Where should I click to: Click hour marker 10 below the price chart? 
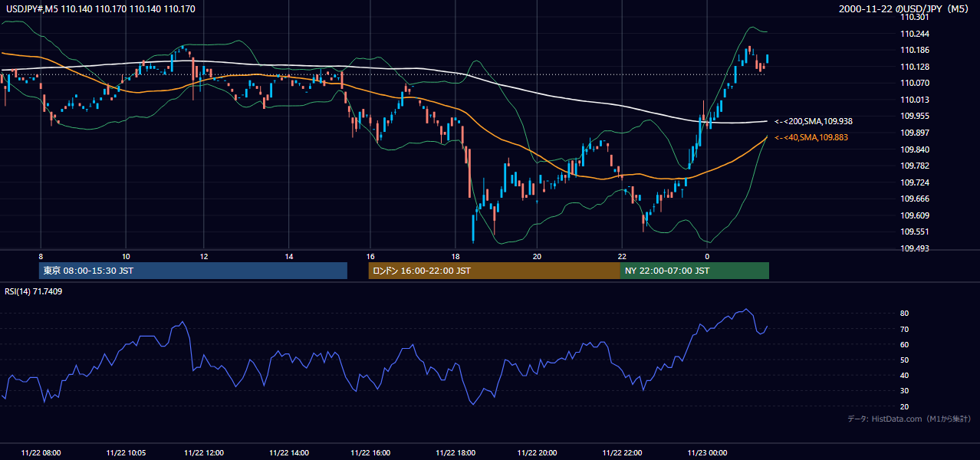[x=126, y=256]
